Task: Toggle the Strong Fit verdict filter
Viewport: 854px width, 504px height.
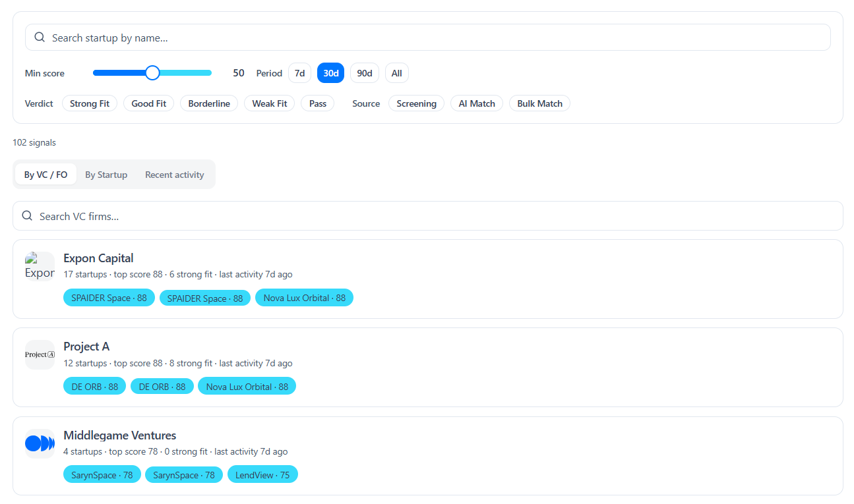Action: pos(90,103)
